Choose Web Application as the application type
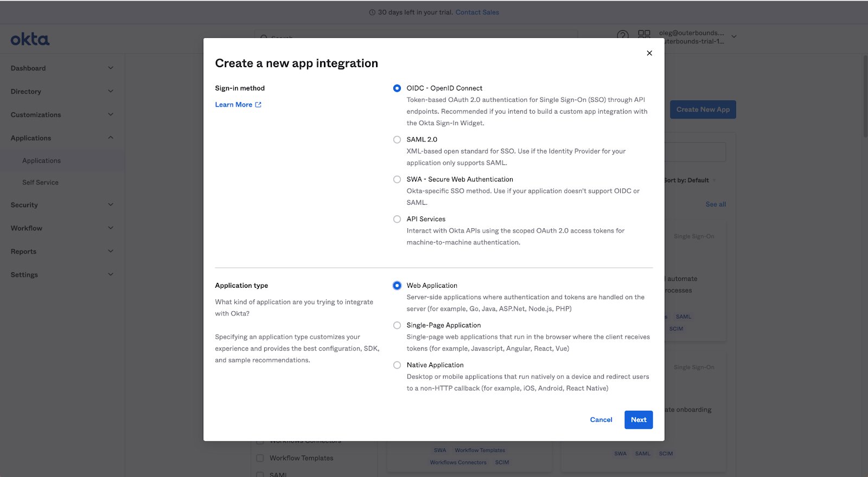The image size is (868, 477). pyautogui.click(x=397, y=286)
